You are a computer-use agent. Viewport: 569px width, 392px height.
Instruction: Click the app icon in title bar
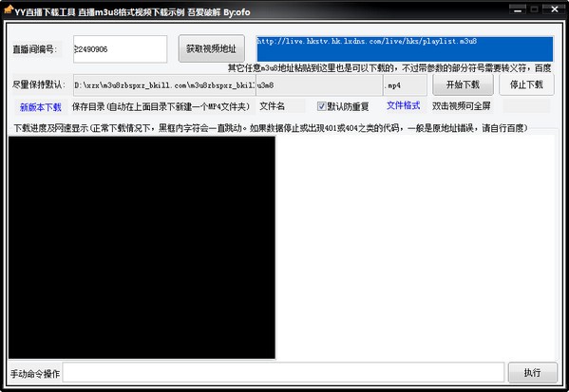coord(9,10)
